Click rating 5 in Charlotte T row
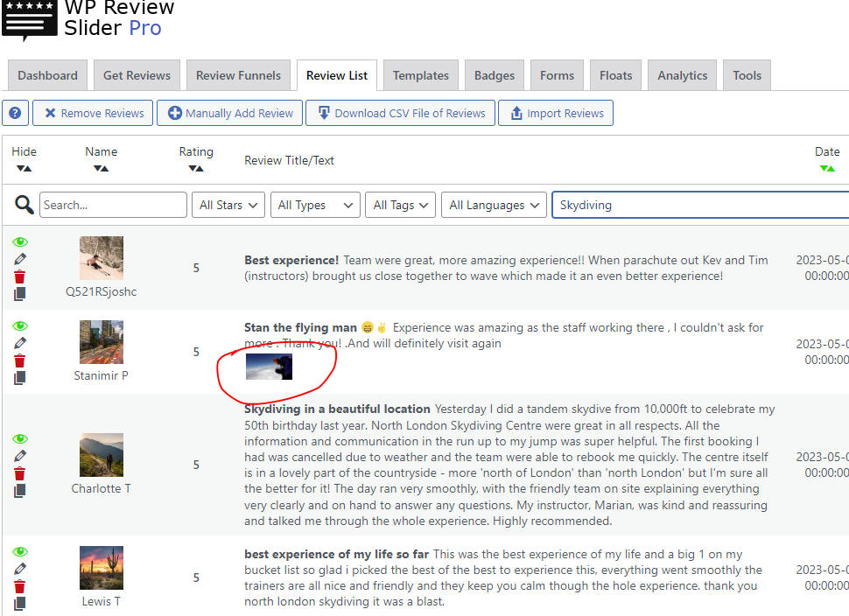 coord(196,465)
